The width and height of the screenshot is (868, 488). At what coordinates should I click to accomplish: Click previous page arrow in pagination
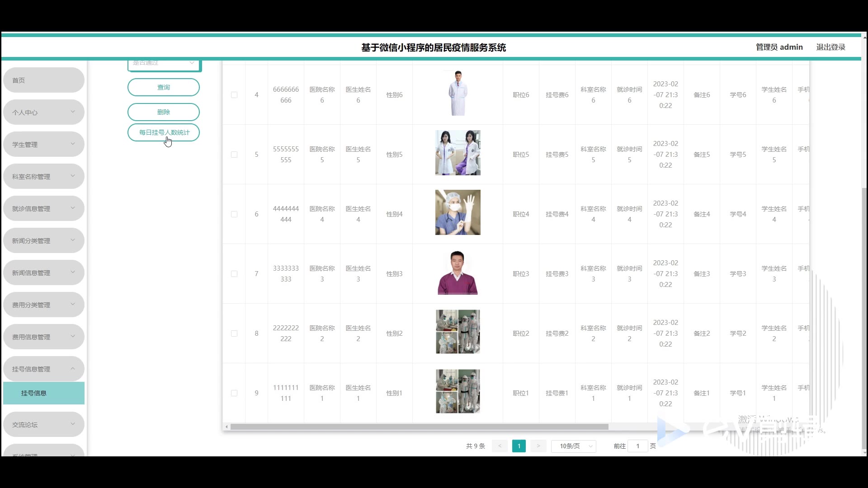coord(500,446)
